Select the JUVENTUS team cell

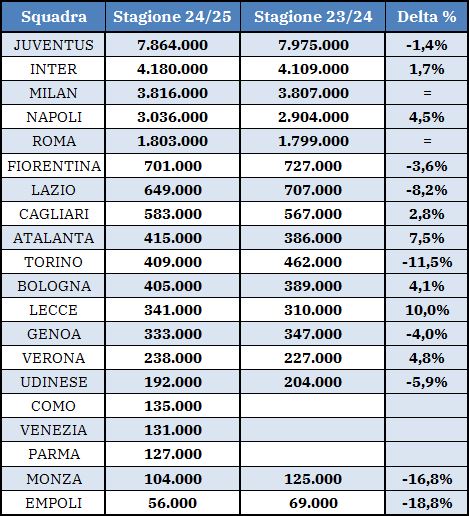(53, 45)
